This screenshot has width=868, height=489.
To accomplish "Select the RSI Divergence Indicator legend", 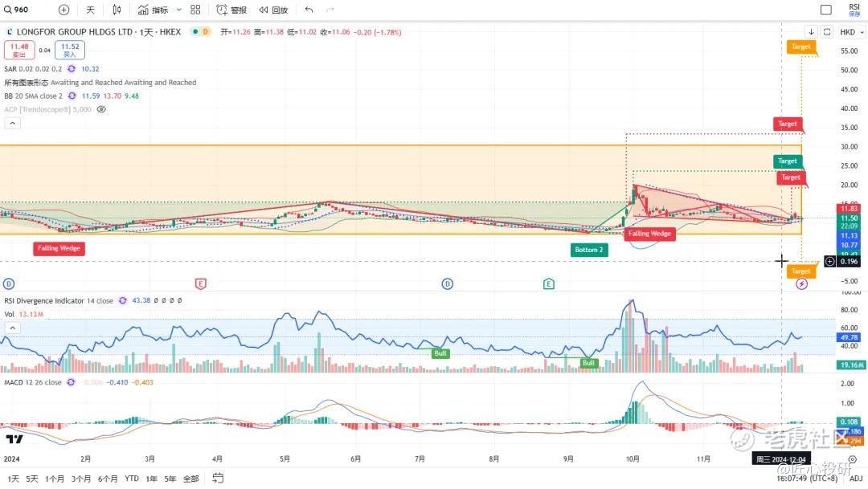I will click(58, 301).
